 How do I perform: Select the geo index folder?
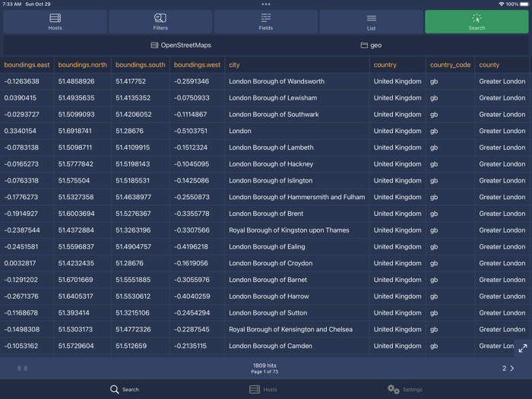[x=371, y=45]
